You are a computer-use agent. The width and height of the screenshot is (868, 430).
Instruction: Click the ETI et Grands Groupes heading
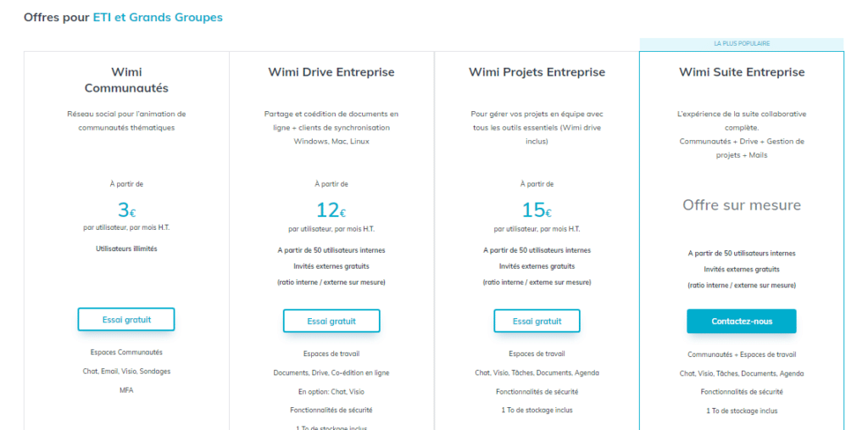[158, 17]
